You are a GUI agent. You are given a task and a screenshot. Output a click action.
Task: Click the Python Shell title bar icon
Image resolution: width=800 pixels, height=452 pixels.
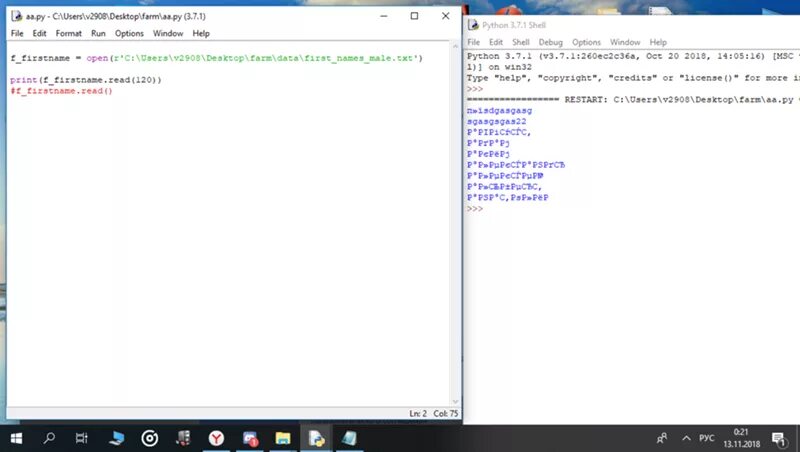[473, 25]
